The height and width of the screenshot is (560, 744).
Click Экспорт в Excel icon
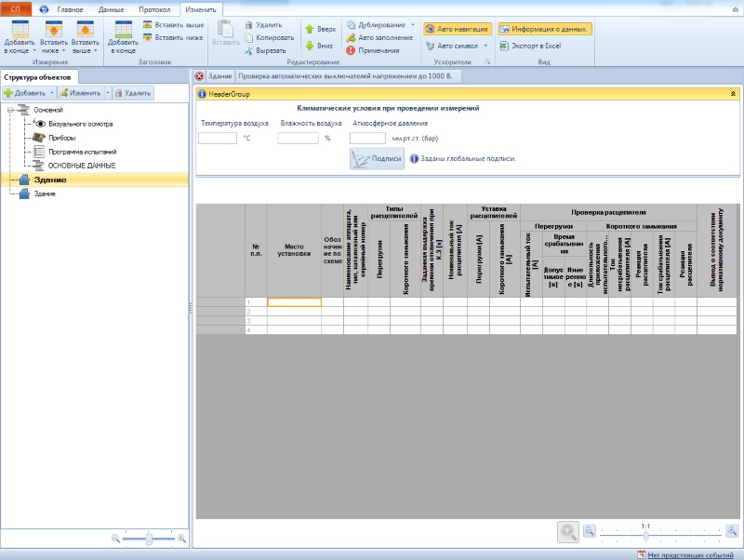(x=504, y=46)
